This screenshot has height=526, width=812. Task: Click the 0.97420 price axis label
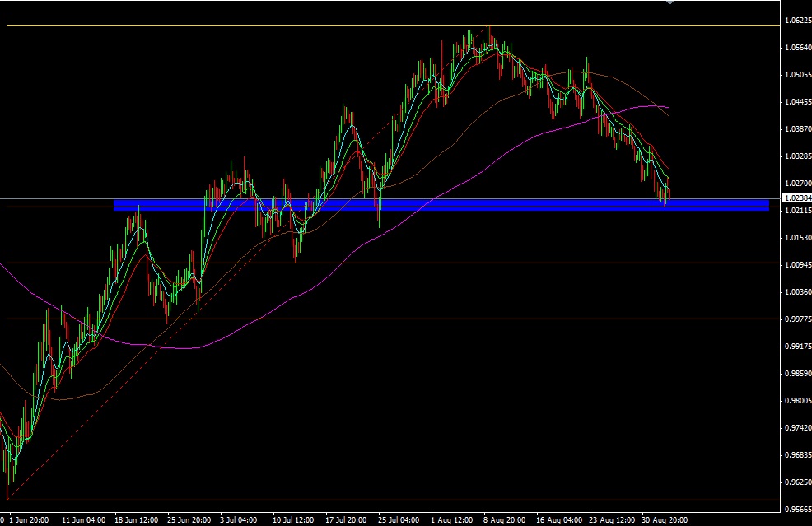(798, 428)
